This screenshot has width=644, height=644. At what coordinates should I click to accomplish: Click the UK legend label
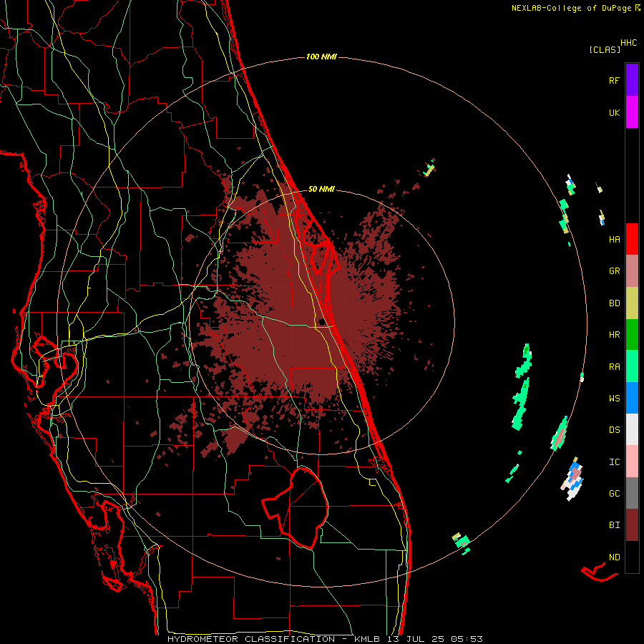[x=614, y=112]
